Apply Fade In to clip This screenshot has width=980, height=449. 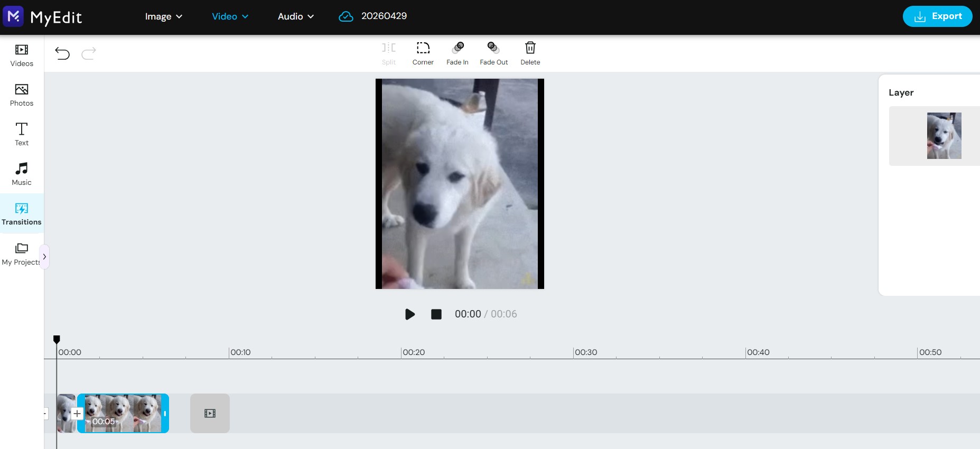tap(458, 54)
